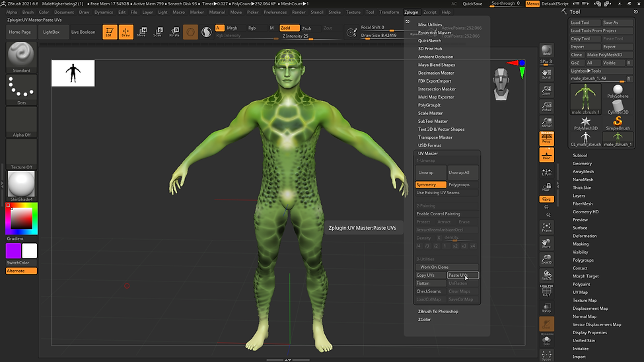The width and height of the screenshot is (644, 362).
Task: Expand the UV Map subpalette
Action: coord(580,292)
